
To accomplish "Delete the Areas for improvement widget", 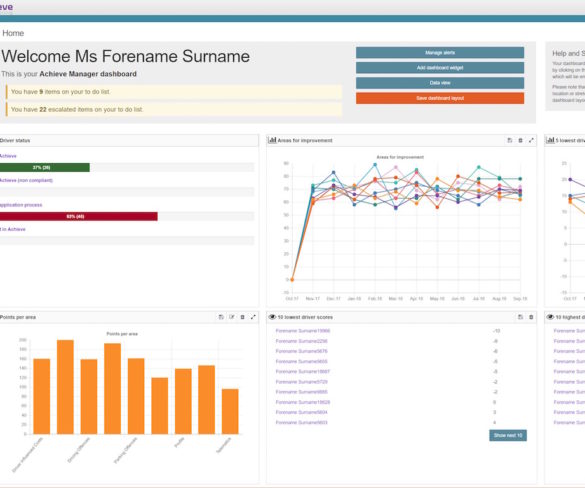I will point(520,141).
